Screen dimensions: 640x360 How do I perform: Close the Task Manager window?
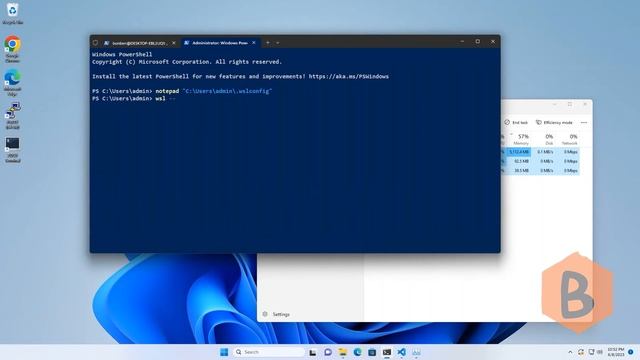[585, 104]
